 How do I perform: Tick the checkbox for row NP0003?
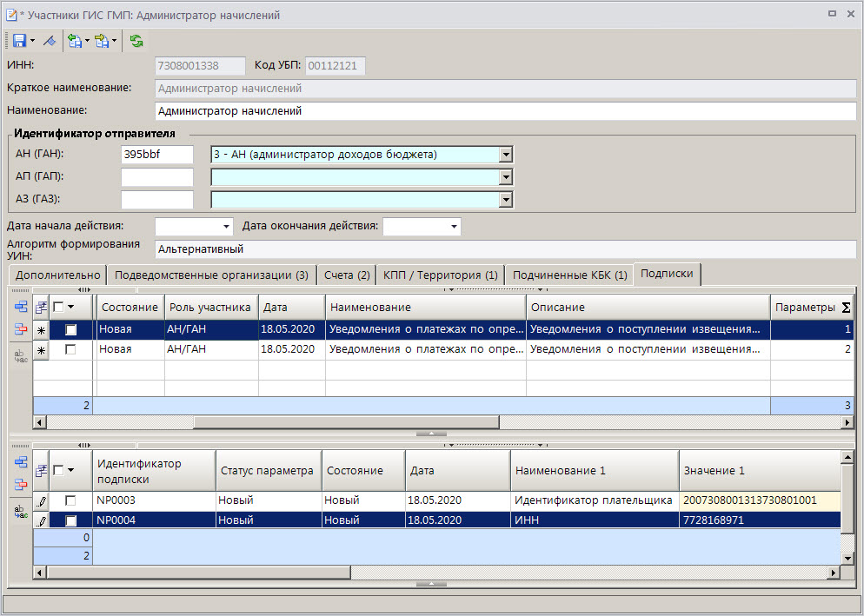[70, 501]
